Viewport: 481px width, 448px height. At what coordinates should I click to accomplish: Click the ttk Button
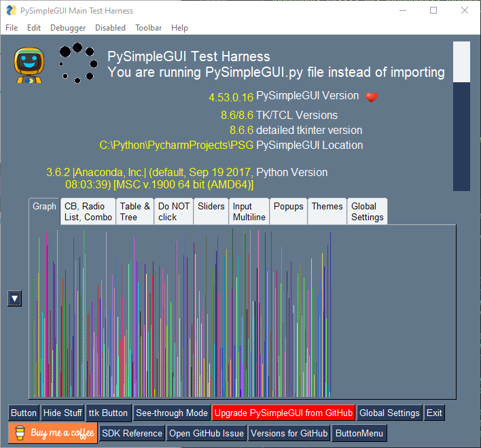click(x=108, y=413)
